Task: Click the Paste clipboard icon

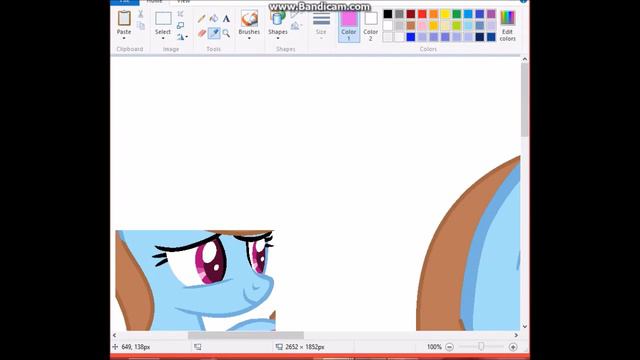Action: (124, 19)
